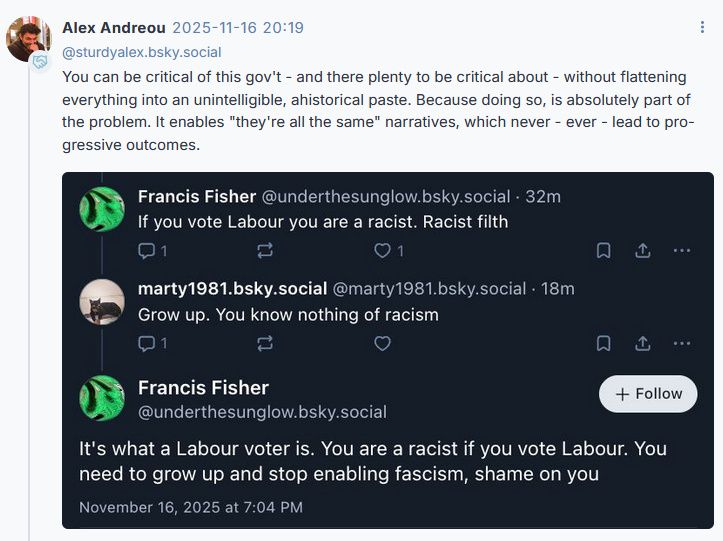Click Alex Andreou's profile avatar
The image size is (723, 541).
(x=28, y=38)
